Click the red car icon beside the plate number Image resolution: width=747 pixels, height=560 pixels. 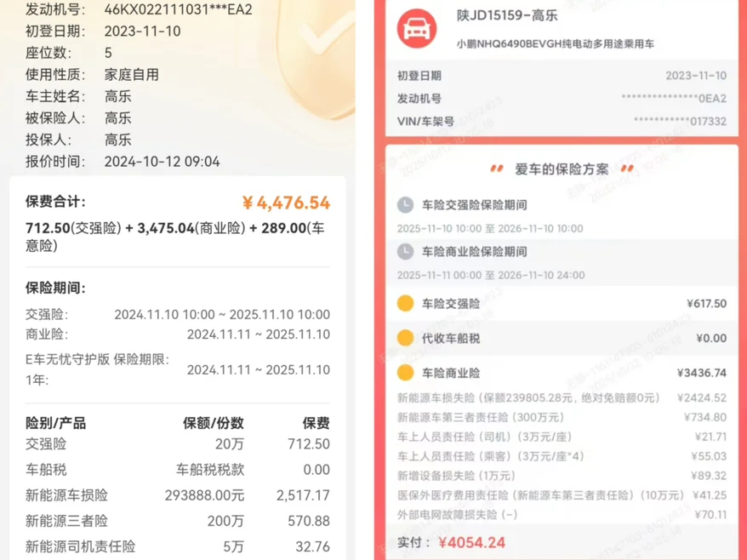point(417,28)
